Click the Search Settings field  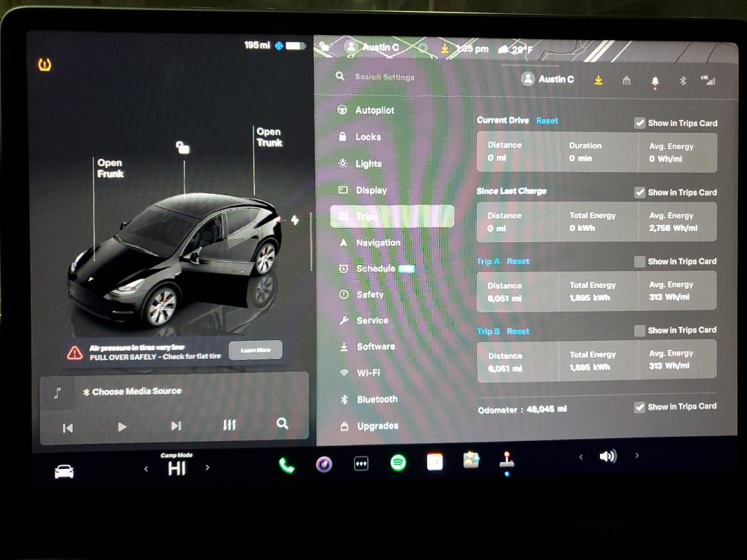[385, 77]
